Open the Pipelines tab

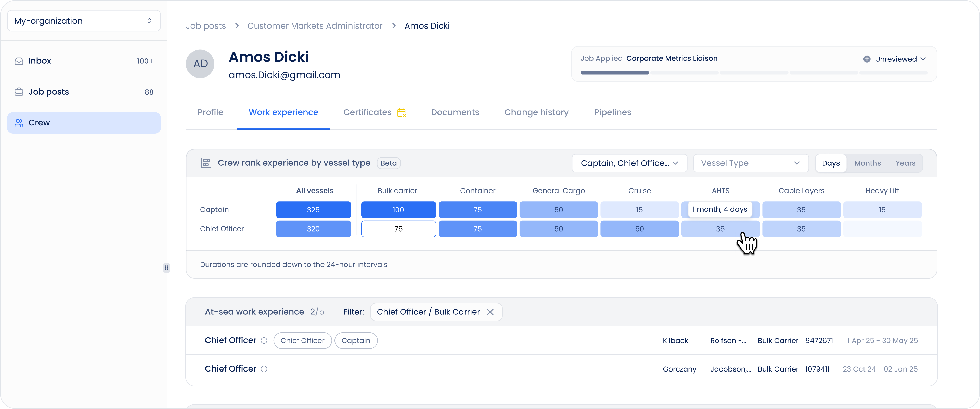pyautogui.click(x=612, y=112)
